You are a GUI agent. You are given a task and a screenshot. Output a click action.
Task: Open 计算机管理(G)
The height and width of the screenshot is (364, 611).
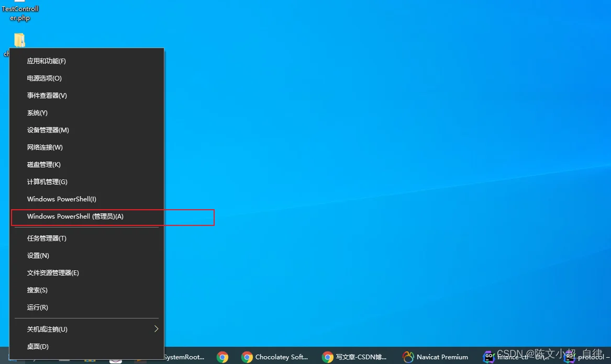coord(86,182)
